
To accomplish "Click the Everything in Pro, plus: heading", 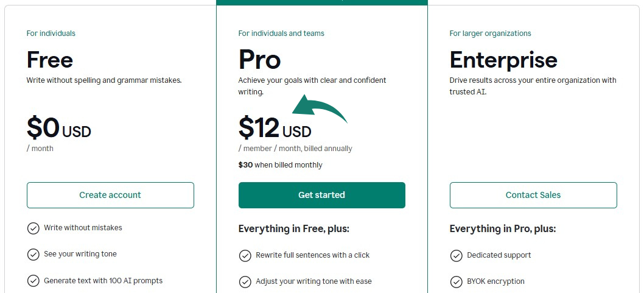I will (502, 229).
